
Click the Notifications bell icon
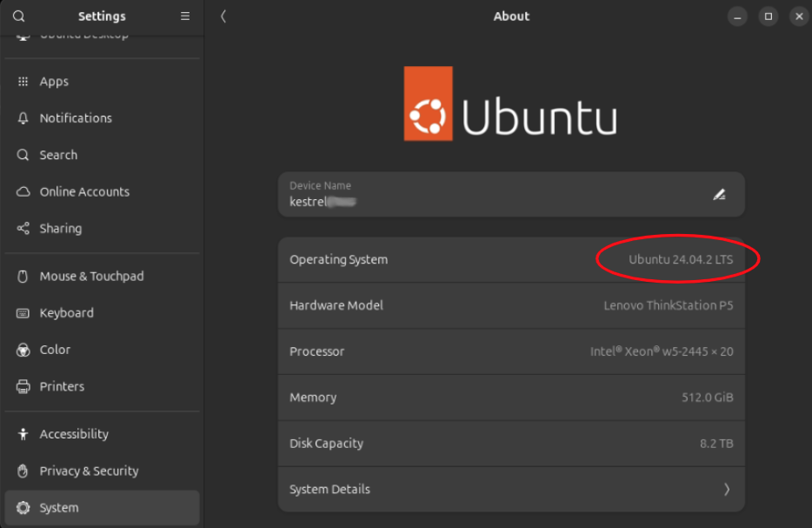click(x=23, y=118)
